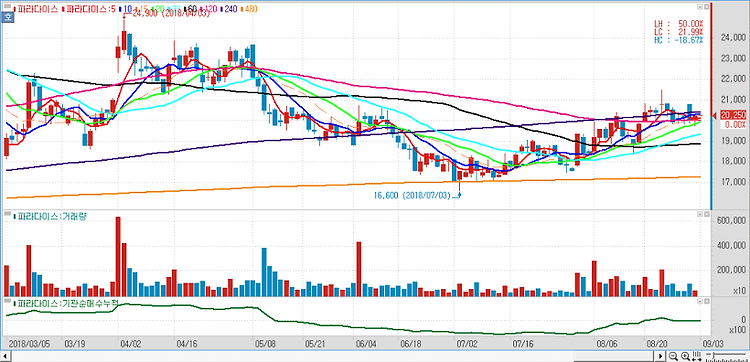
Task: Click the horizontal scrollbar left arrow
Action: pyautogui.click(x=5, y=356)
